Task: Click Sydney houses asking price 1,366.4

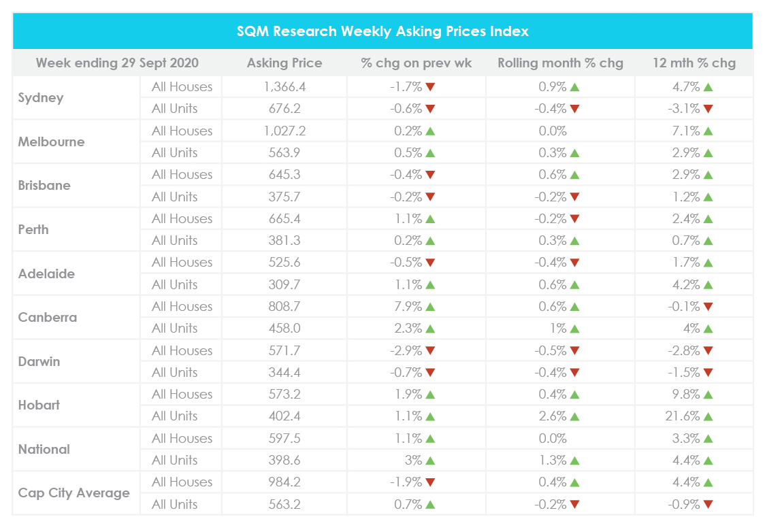Action: pos(284,87)
